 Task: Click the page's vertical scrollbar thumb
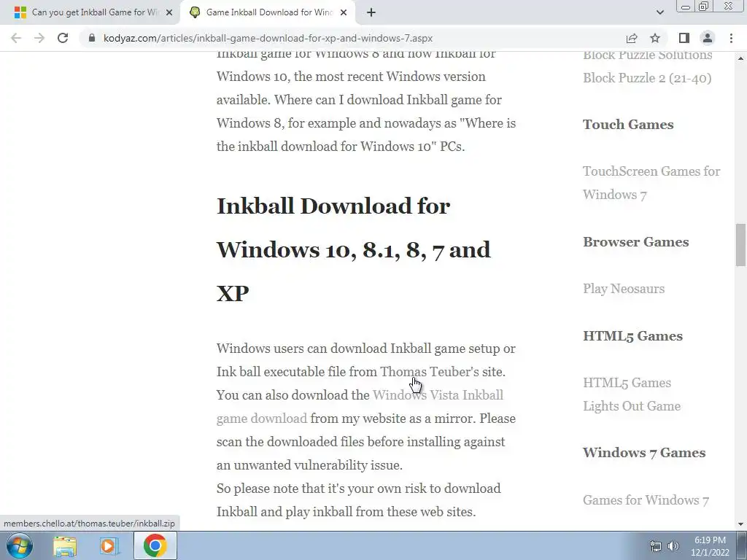740,245
